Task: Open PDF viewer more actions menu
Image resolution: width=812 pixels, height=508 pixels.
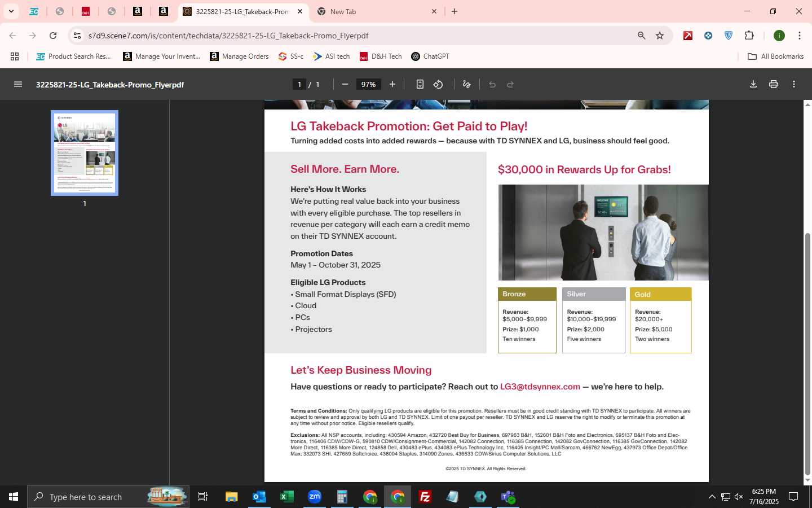Action: (794, 84)
